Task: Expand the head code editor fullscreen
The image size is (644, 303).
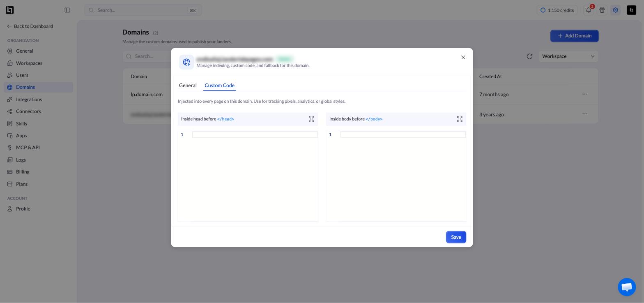Action: (311, 119)
